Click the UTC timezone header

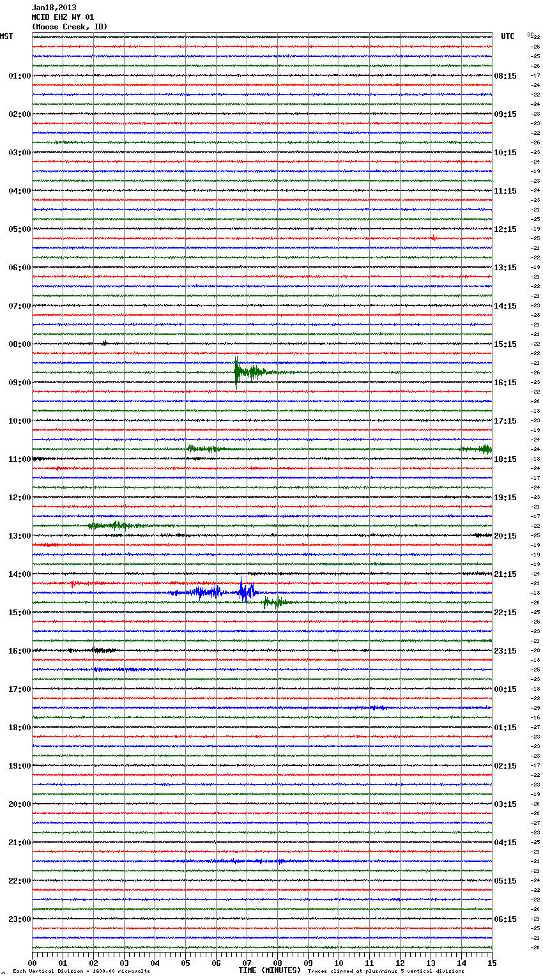[x=508, y=36]
